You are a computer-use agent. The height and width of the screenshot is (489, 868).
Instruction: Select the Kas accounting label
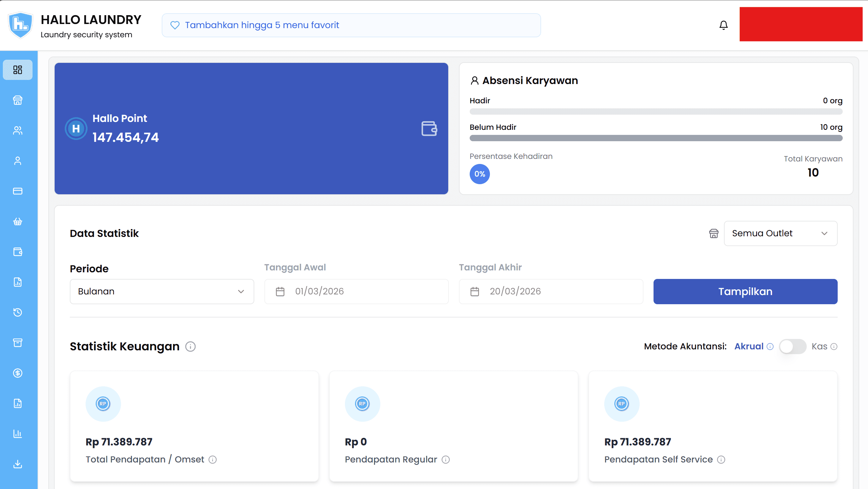click(819, 347)
